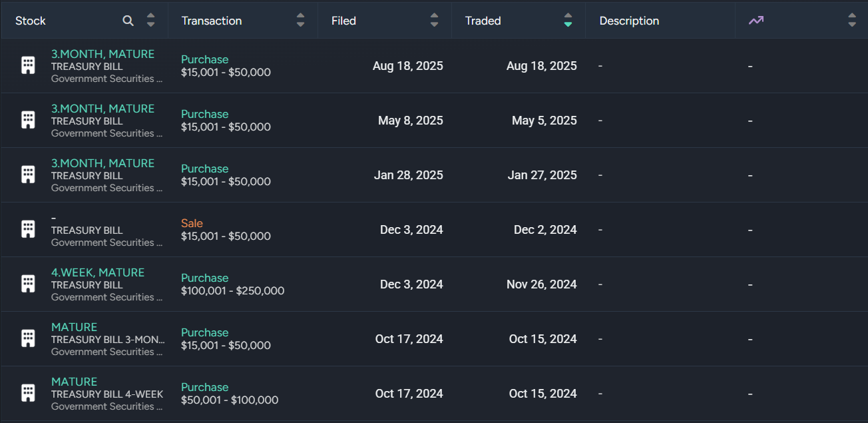Toggle sort arrows on Stock column
Screen dimensions: 868x423
pyautogui.click(x=150, y=21)
